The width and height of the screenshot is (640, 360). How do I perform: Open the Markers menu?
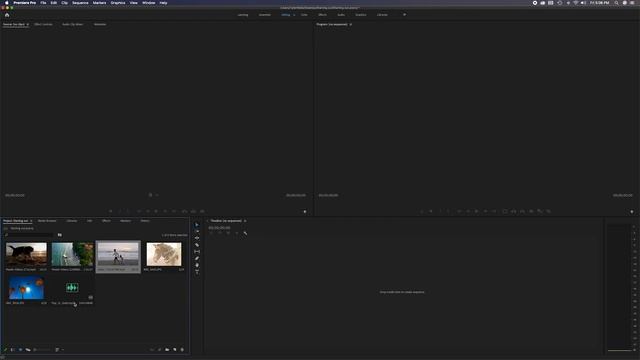pyautogui.click(x=99, y=3)
